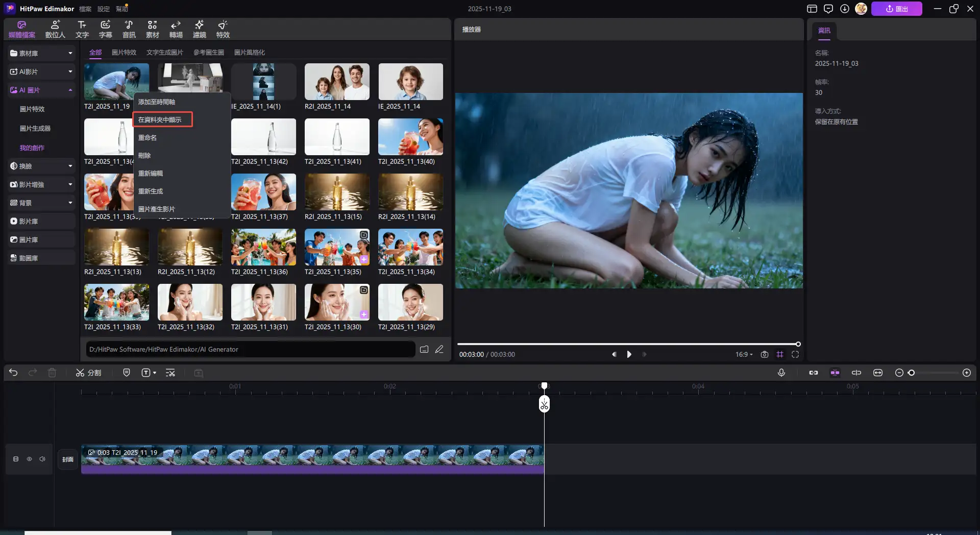Open the 轉場 transitions panel
Image resolution: width=980 pixels, height=535 pixels.
pyautogui.click(x=176, y=29)
